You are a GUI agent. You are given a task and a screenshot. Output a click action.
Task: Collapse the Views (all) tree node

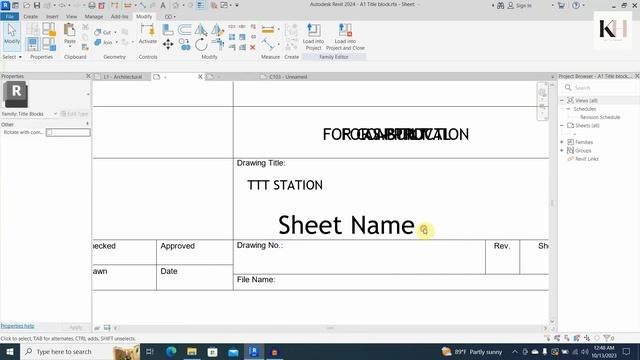[562, 100]
